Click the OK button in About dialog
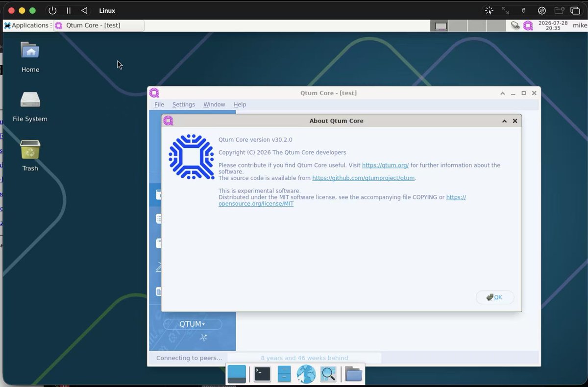 click(x=495, y=297)
